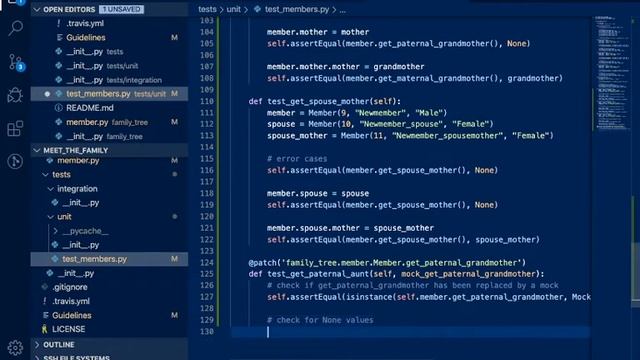640x360 pixels.
Task: Click the tests breadcrumb
Action: pos(207,9)
